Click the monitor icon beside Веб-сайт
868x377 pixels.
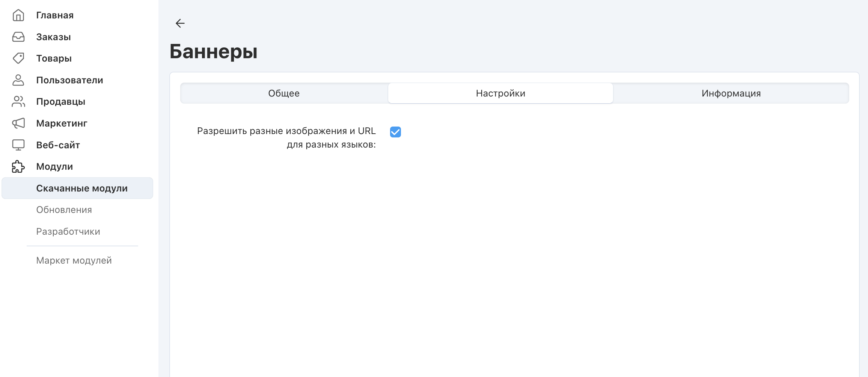18,145
